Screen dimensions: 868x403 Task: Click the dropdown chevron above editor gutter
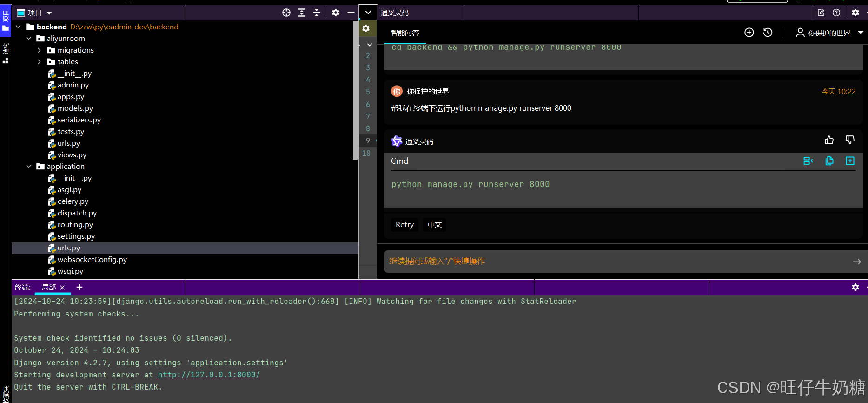click(368, 13)
